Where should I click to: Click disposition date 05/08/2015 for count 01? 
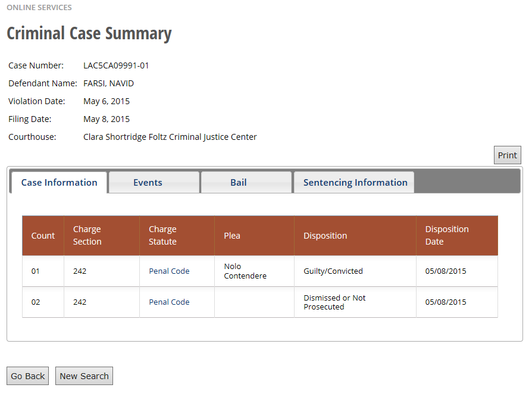pos(457,271)
